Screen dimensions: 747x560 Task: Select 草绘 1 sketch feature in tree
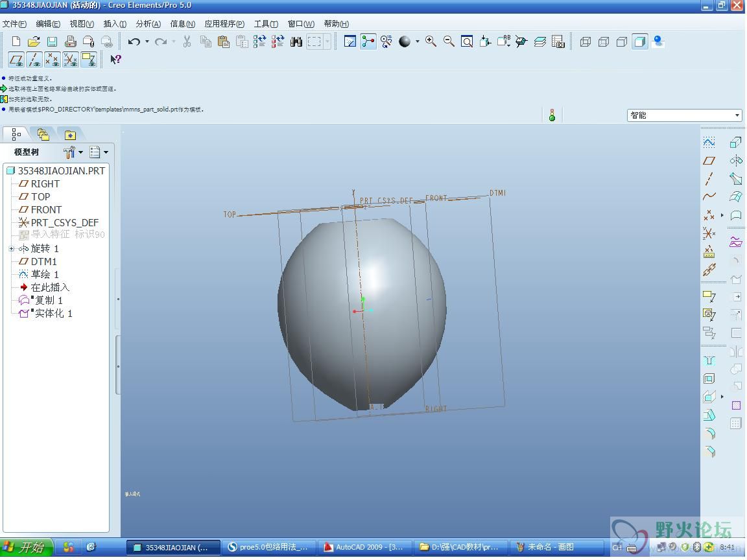tap(39, 274)
